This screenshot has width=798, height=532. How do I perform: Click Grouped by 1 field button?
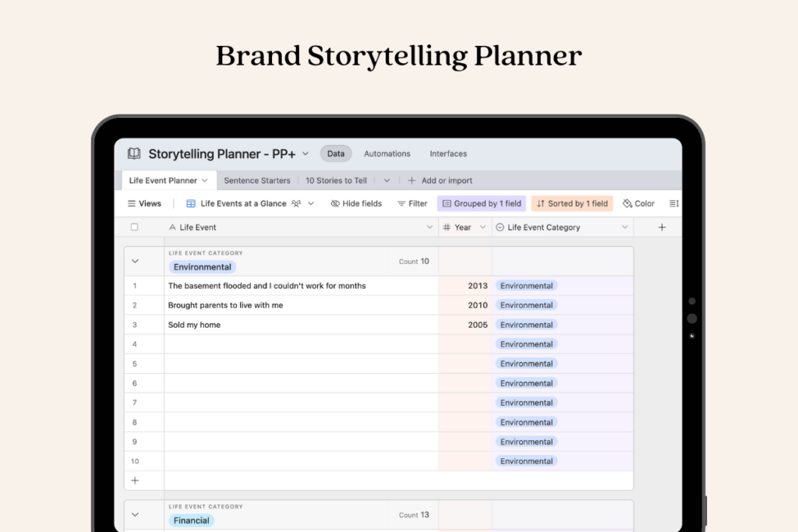[x=482, y=203]
